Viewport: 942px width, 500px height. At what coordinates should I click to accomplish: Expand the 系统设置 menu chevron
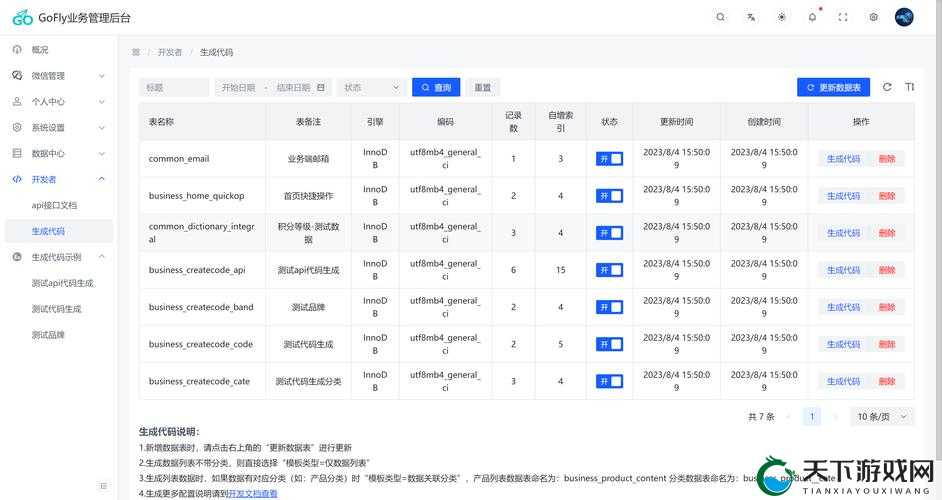(x=102, y=127)
